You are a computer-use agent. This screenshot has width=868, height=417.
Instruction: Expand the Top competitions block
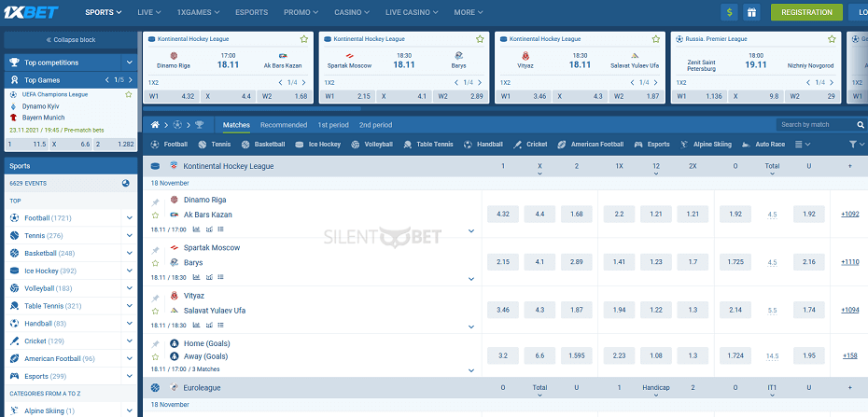[x=130, y=63]
